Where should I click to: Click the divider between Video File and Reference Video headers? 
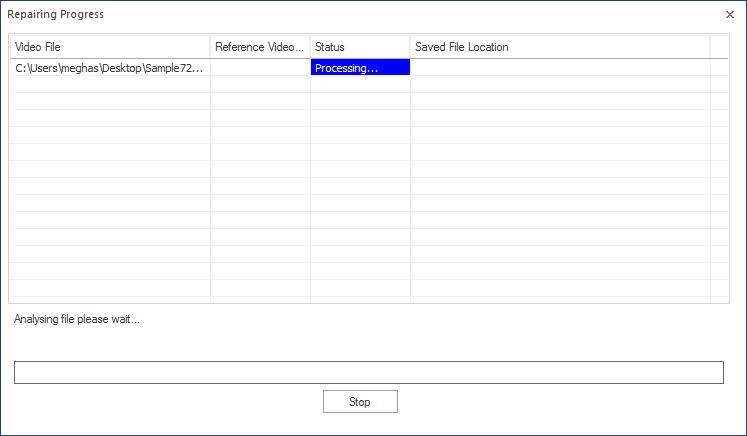click(210, 47)
